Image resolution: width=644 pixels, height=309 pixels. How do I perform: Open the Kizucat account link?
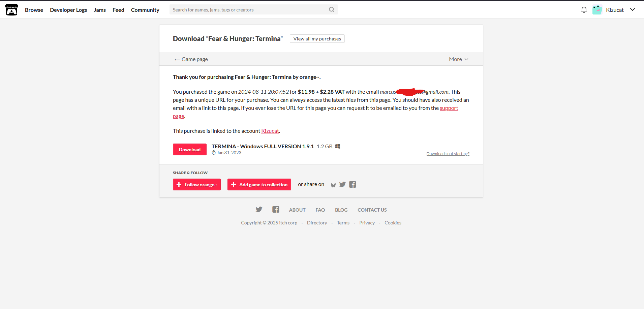coord(270,131)
